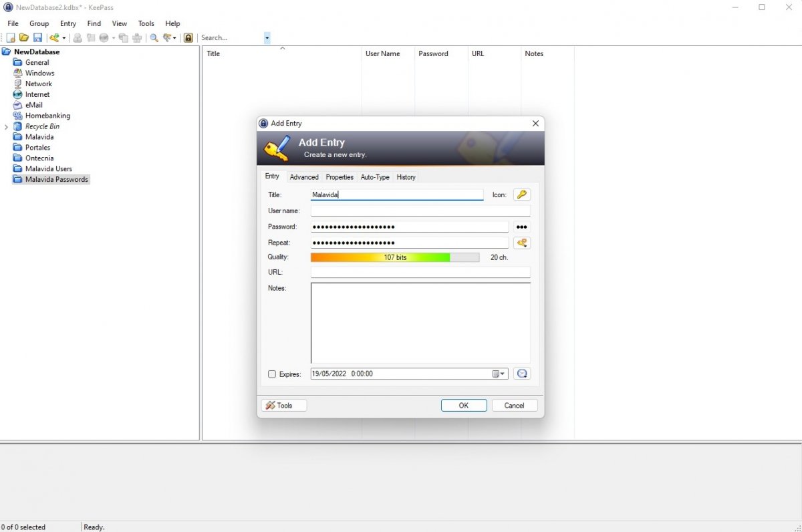The height and width of the screenshot is (532, 802).
Task: Enable the Expires checkbox
Action: point(272,374)
